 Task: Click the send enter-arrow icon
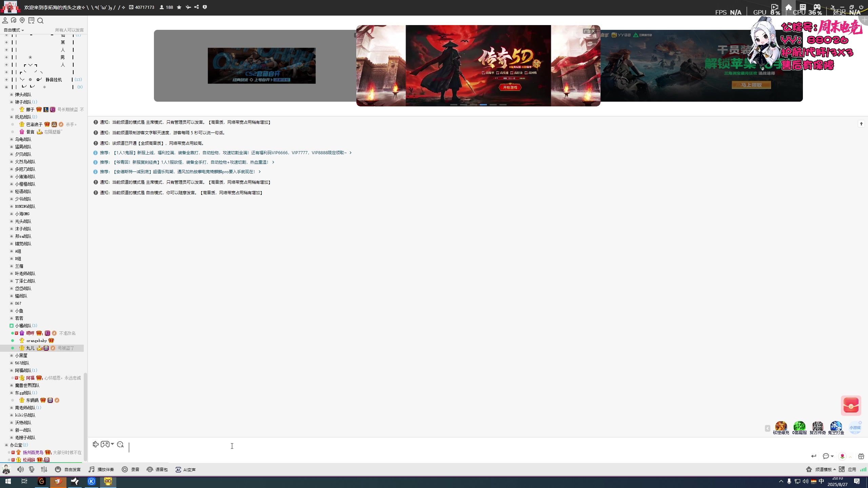814,456
